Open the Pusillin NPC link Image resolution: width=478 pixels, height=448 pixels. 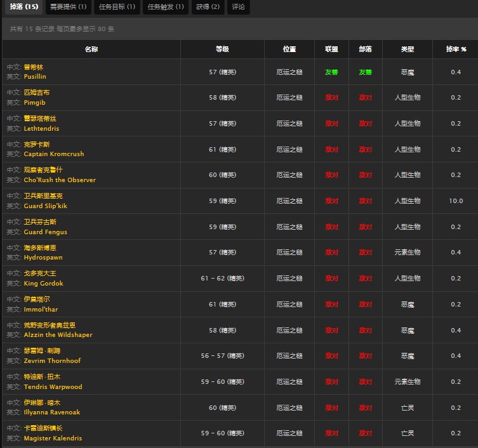tap(35, 77)
